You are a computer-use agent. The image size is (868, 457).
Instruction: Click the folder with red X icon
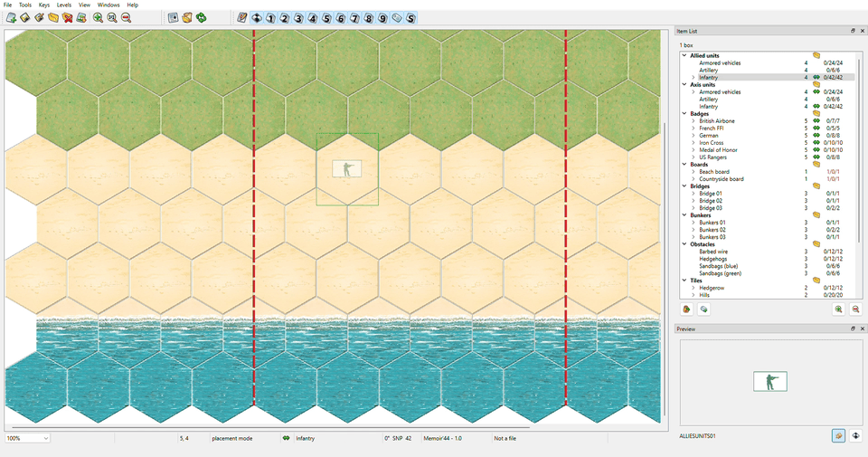point(68,18)
